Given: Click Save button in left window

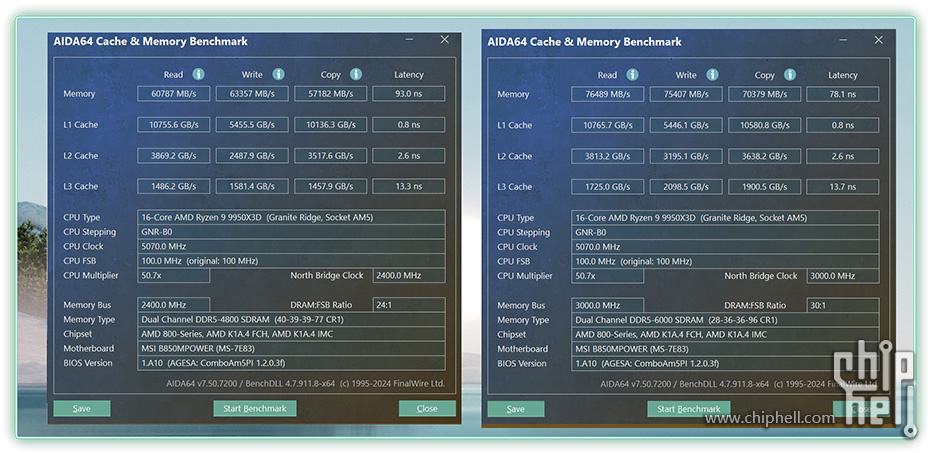Looking at the screenshot, I should tap(82, 408).
